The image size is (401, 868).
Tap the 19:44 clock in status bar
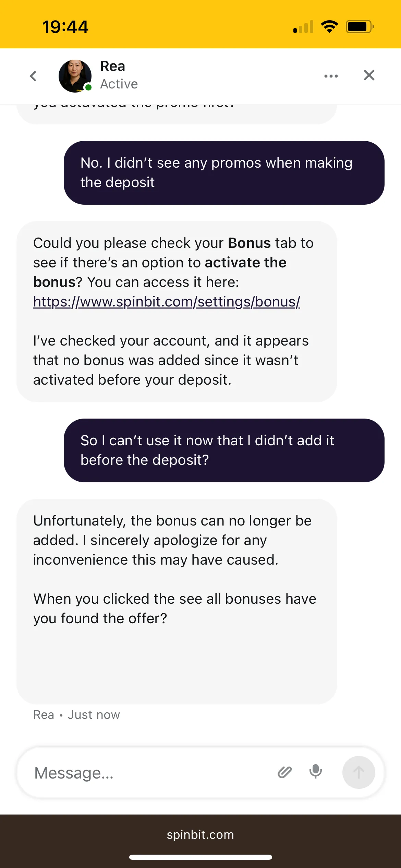coord(65,27)
